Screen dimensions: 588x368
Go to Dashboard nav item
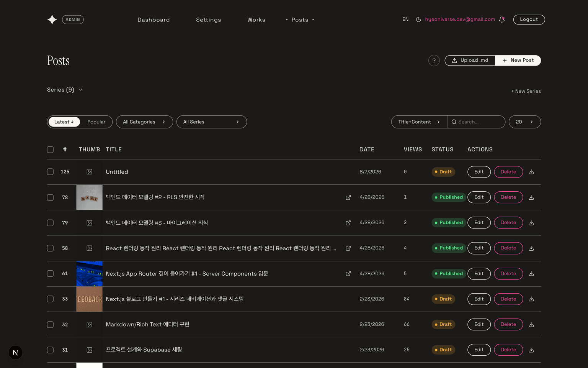pyautogui.click(x=154, y=20)
